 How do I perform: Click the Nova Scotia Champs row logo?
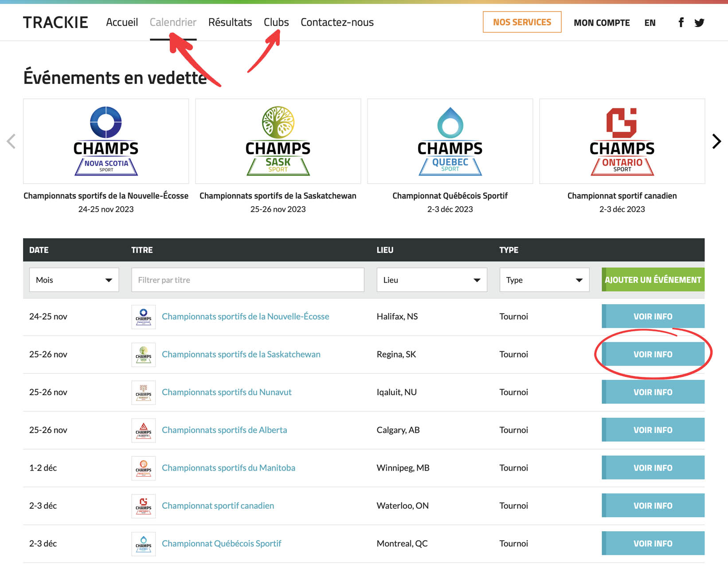tap(143, 317)
